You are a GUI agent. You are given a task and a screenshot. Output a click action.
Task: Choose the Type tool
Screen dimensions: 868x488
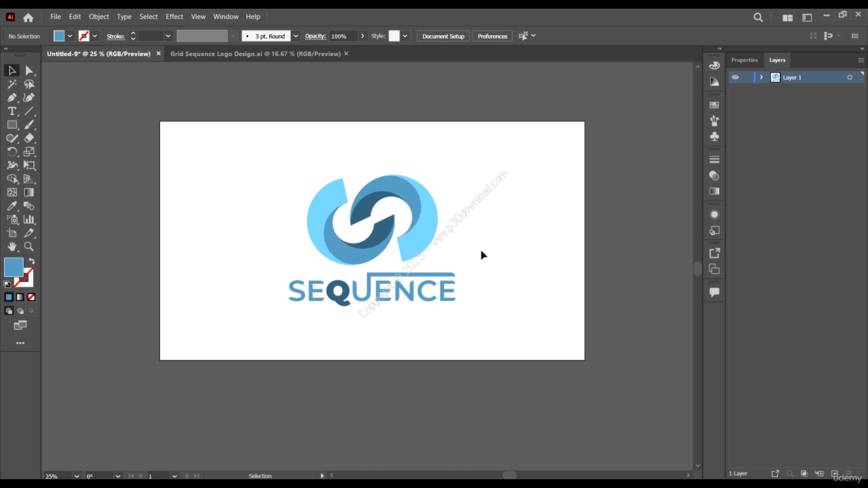coord(12,111)
